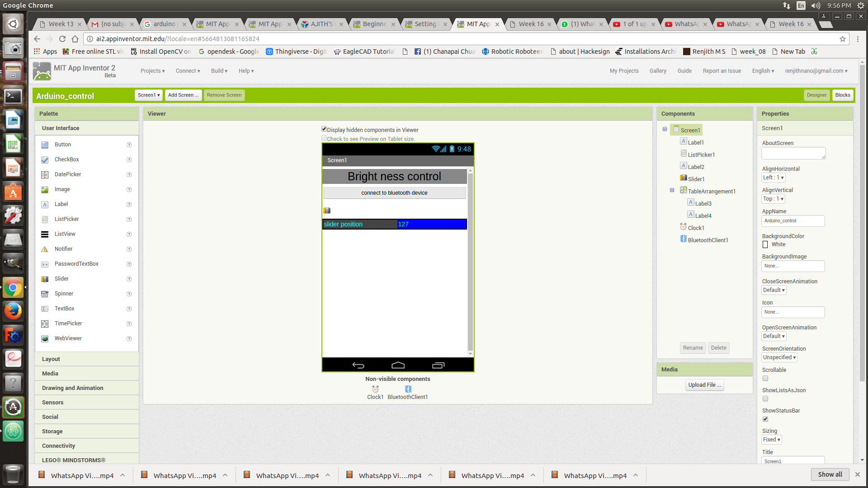Open Sizing Fixed dropdown
The height and width of the screenshot is (488, 868).
coord(771,440)
